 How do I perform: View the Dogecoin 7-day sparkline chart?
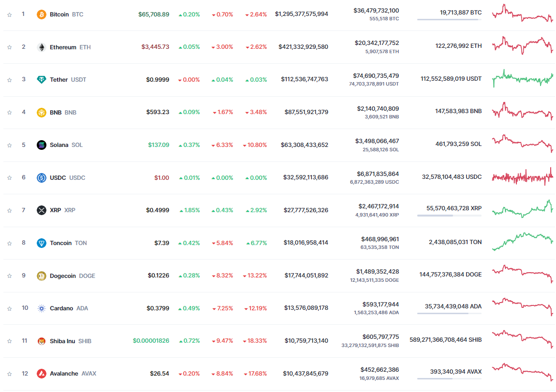pos(522,274)
